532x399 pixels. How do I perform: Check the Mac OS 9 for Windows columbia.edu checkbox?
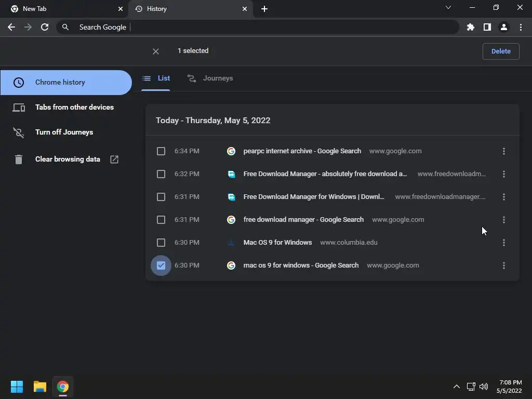[x=161, y=243]
